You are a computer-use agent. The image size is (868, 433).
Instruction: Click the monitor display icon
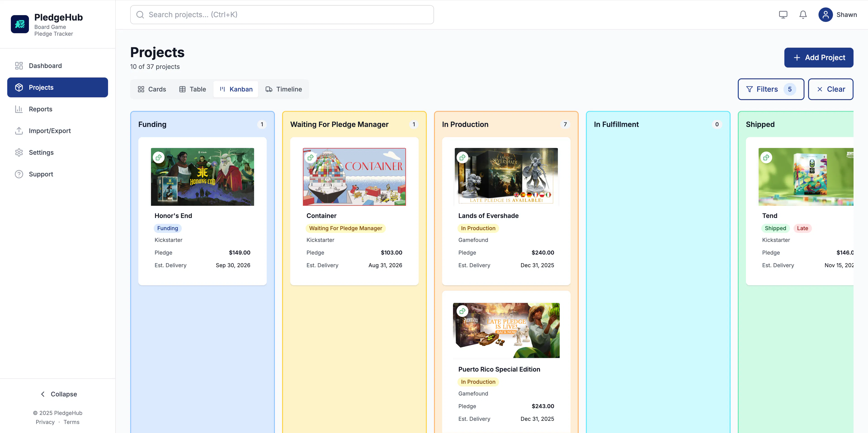pos(783,14)
